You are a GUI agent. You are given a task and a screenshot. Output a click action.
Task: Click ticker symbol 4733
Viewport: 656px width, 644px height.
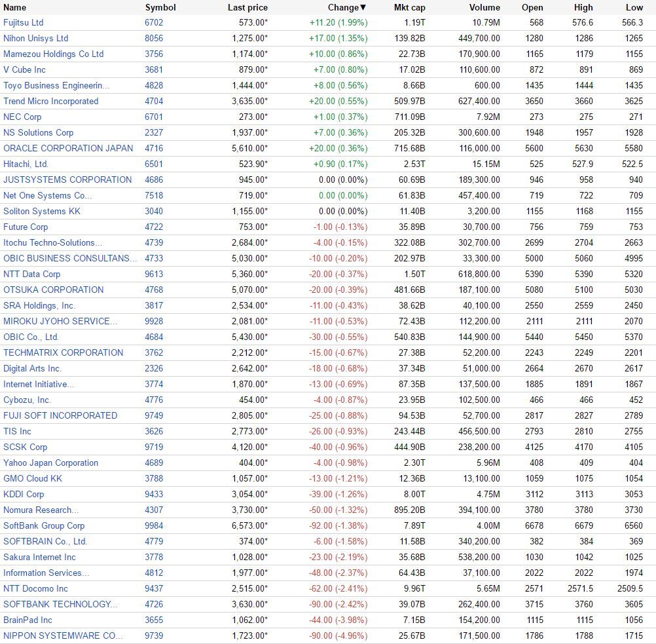154,258
